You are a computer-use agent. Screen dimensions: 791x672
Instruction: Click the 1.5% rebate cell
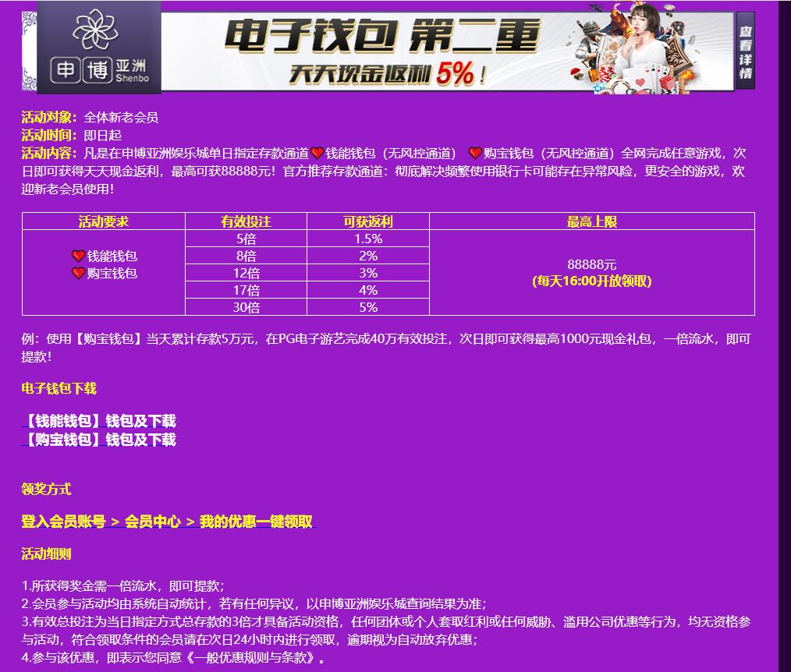(x=368, y=239)
